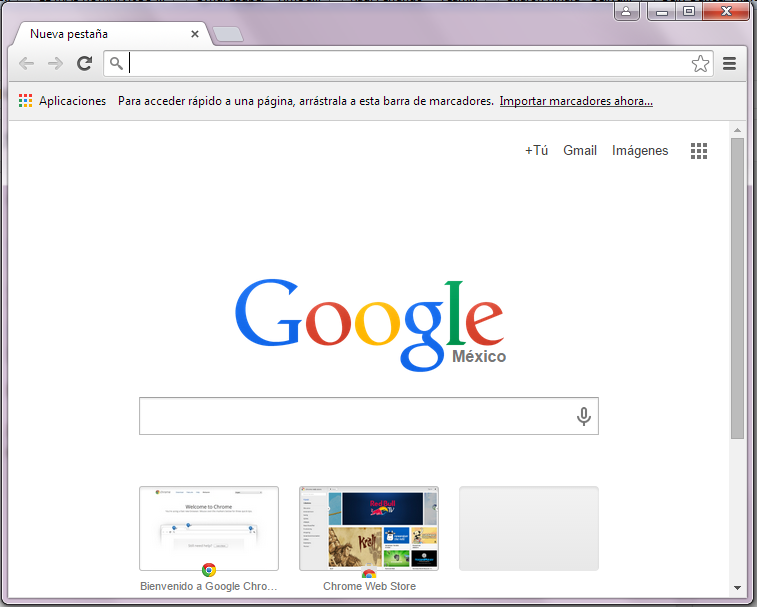This screenshot has height=607, width=757.
Task: Open the Gmail link
Action: pos(580,151)
